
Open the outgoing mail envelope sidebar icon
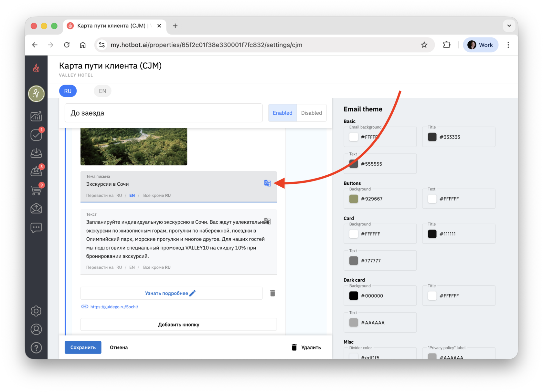click(36, 209)
